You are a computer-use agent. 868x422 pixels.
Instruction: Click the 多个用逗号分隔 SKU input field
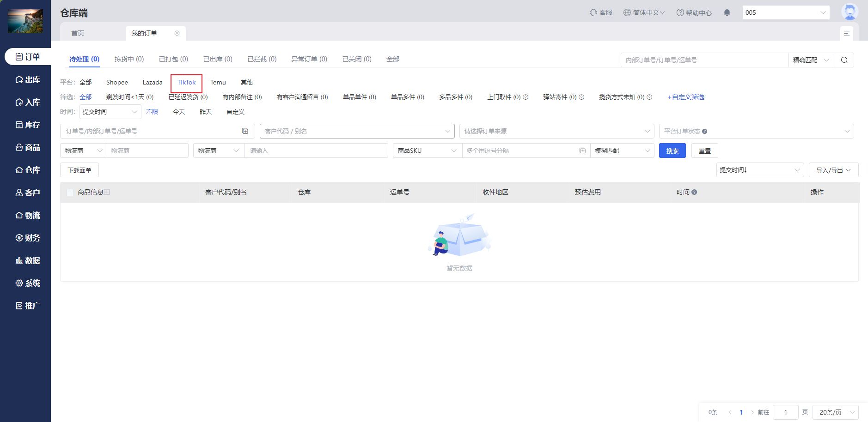click(x=520, y=151)
